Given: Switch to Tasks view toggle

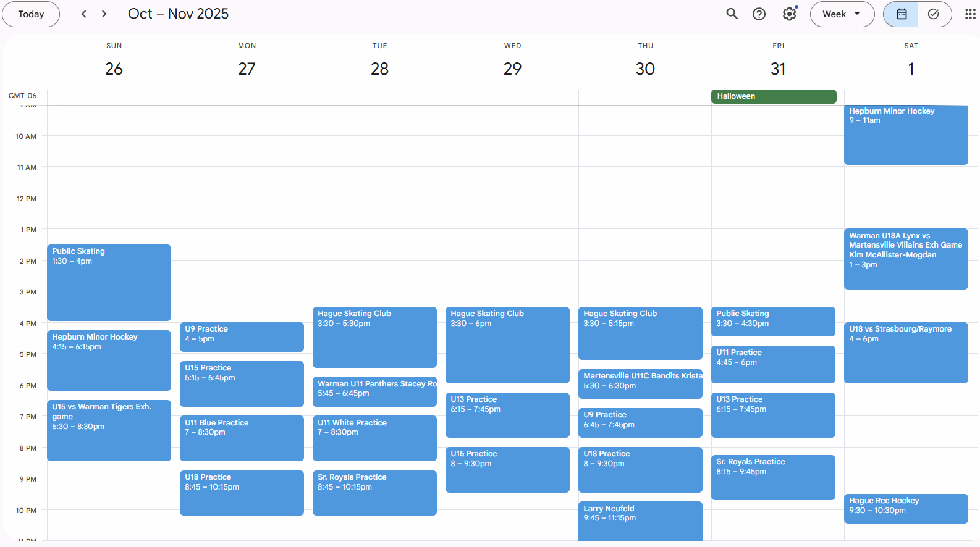Looking at the screenshot, I should pyautogui.click(x=934, y=14).
